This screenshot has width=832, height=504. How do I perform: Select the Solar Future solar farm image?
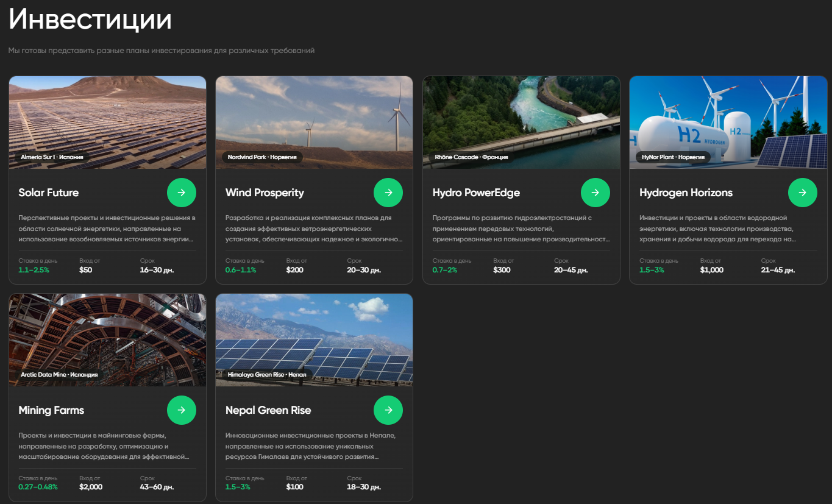pyautogui.click(x=107, y=122)
